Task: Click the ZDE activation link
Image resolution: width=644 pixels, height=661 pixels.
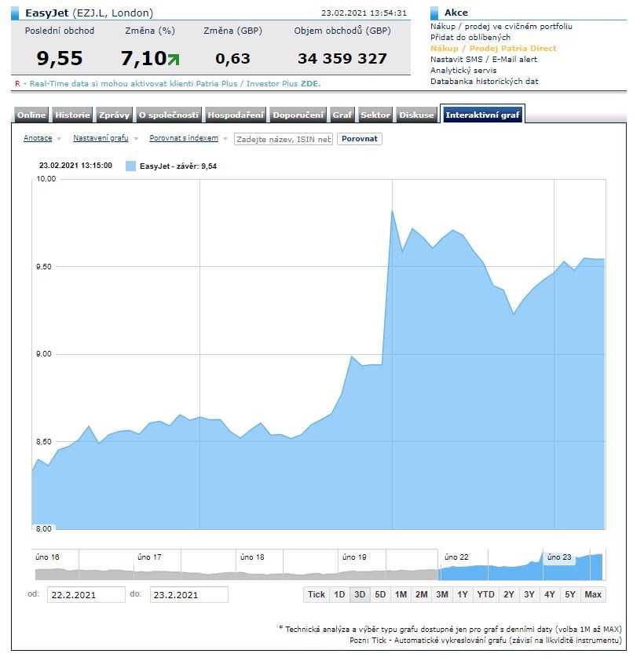Action: tap(311, 83)
